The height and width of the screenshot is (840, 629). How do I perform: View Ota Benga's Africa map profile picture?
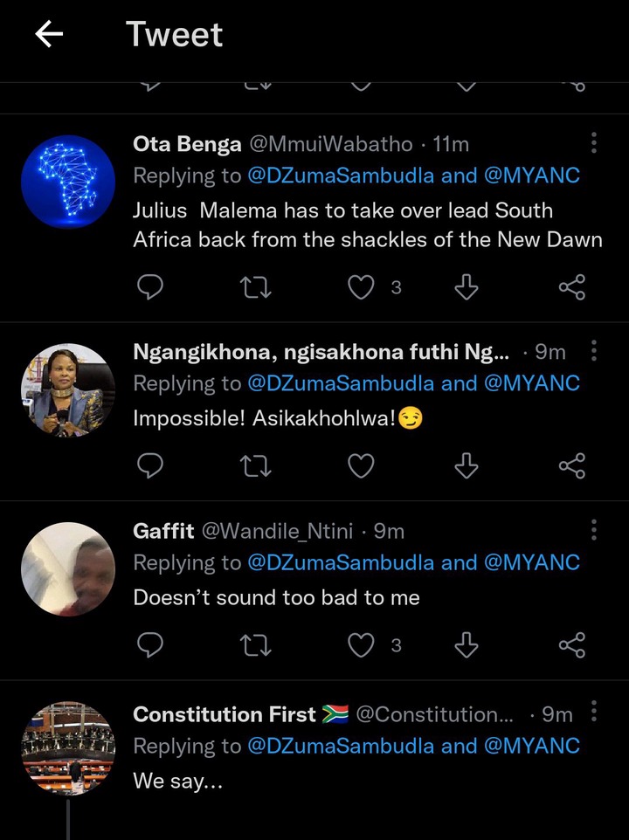click(68, 182)
